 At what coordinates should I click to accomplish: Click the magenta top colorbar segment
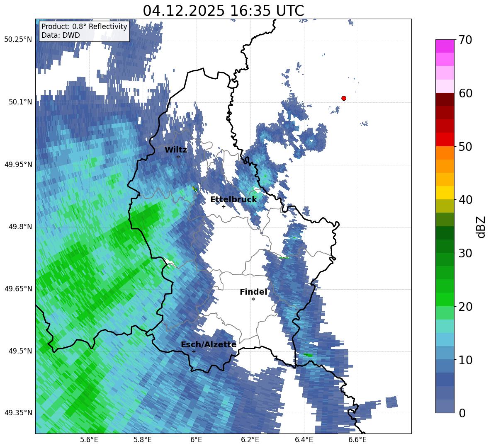(x=445, y=46)
